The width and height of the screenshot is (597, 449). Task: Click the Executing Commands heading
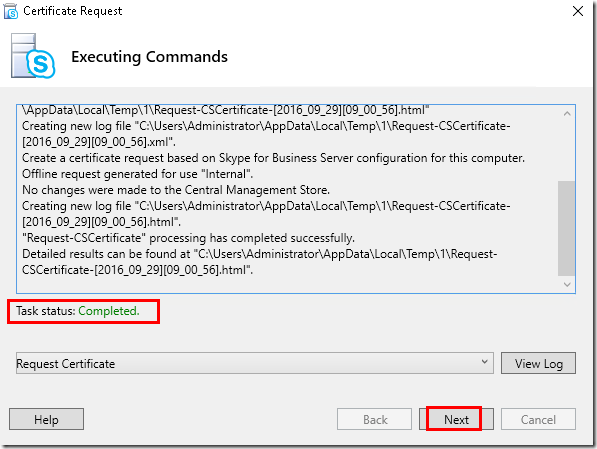[149, 57]
